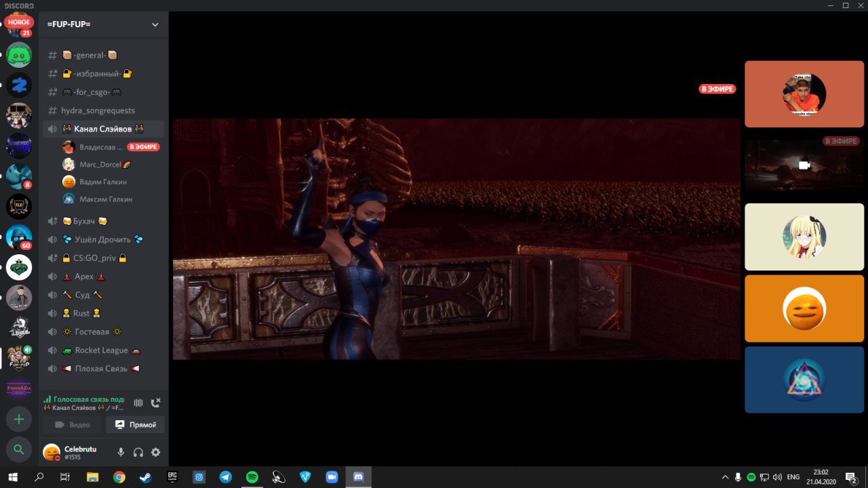Open Telegram from the taskbar
This screenshot has height=488, width=868.
[225, 477]
